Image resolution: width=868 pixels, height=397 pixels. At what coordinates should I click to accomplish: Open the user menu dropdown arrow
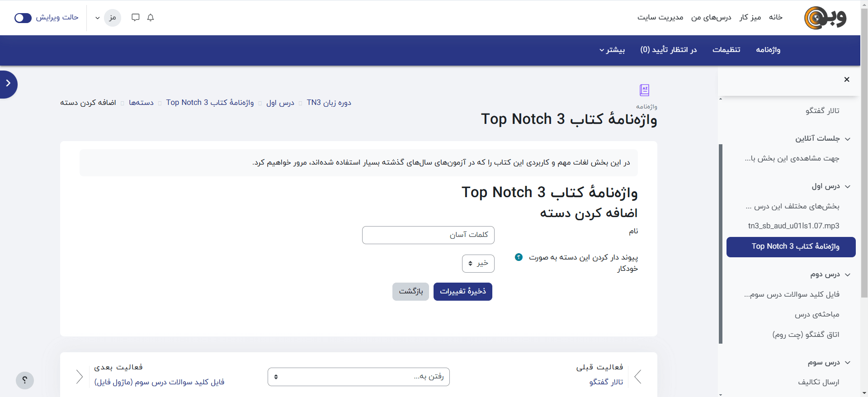coord(97,18)
